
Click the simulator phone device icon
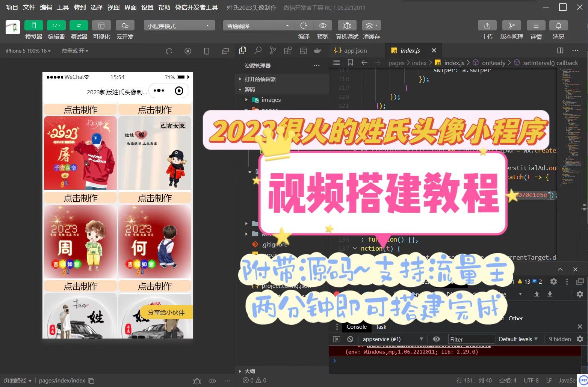207,51
